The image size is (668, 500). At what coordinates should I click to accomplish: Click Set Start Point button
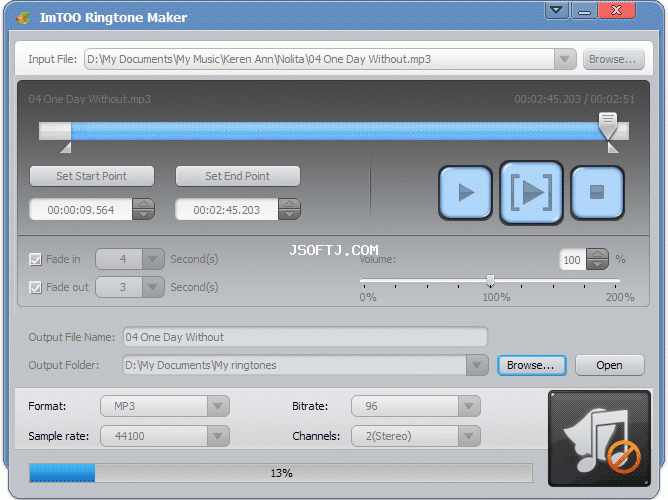[92, 176]
